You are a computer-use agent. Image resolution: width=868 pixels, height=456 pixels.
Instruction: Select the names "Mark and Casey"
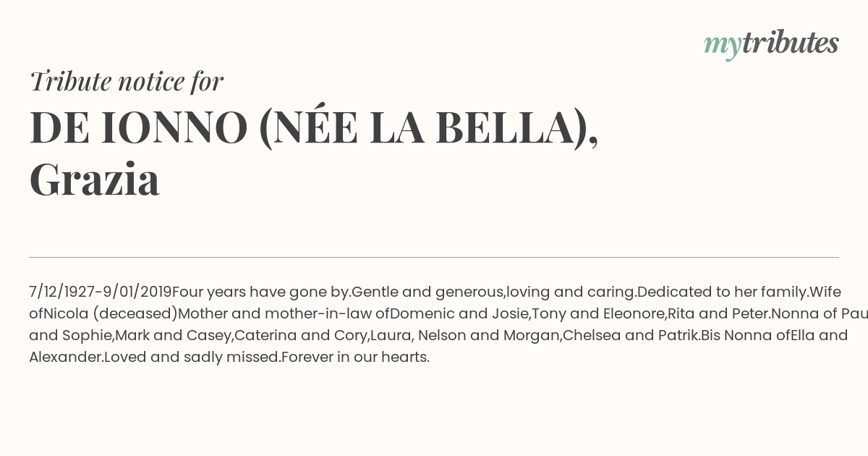pyautogui.click(x=173, y=335)
